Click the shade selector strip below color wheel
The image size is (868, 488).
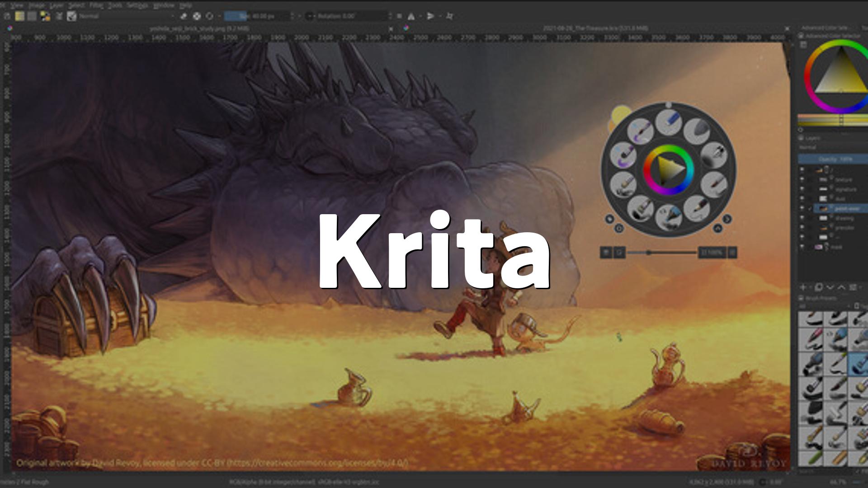point(833,121)
